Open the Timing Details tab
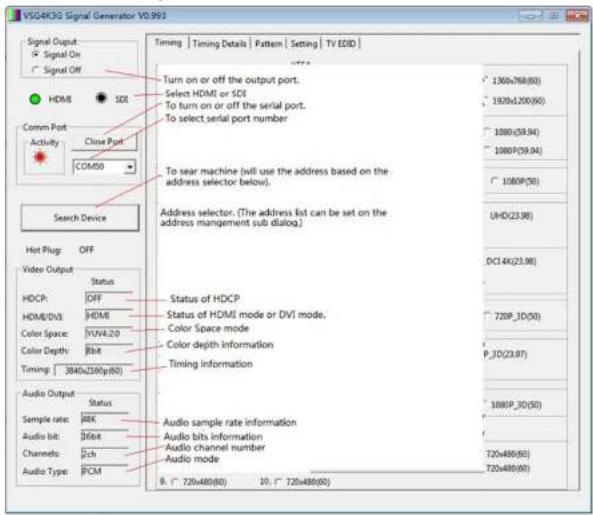This screenshot has width=593, height=515. point(219,44)
